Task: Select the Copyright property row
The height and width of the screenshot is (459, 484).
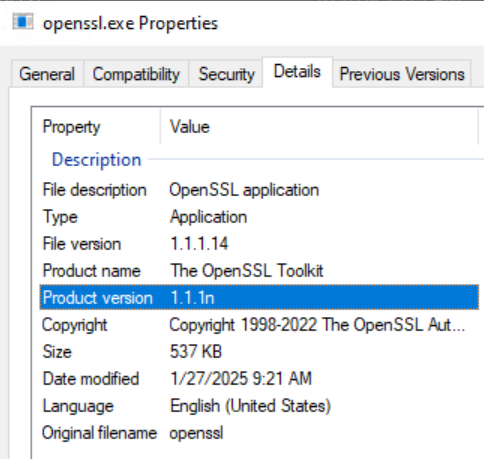Action: coord(259,325)
